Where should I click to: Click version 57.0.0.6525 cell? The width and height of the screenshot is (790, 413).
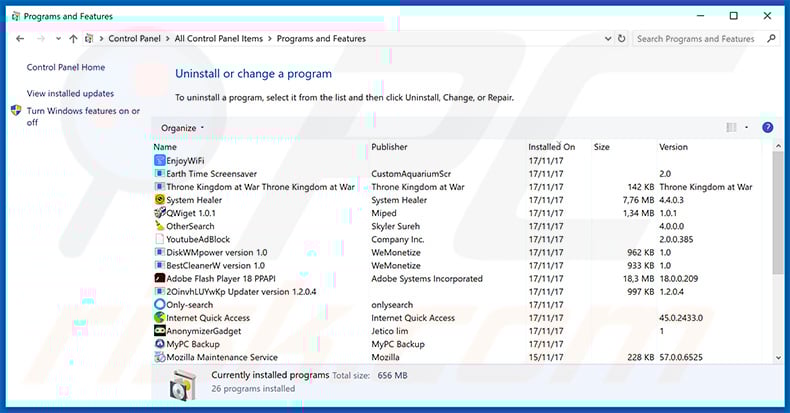click(x=681, y=357)
